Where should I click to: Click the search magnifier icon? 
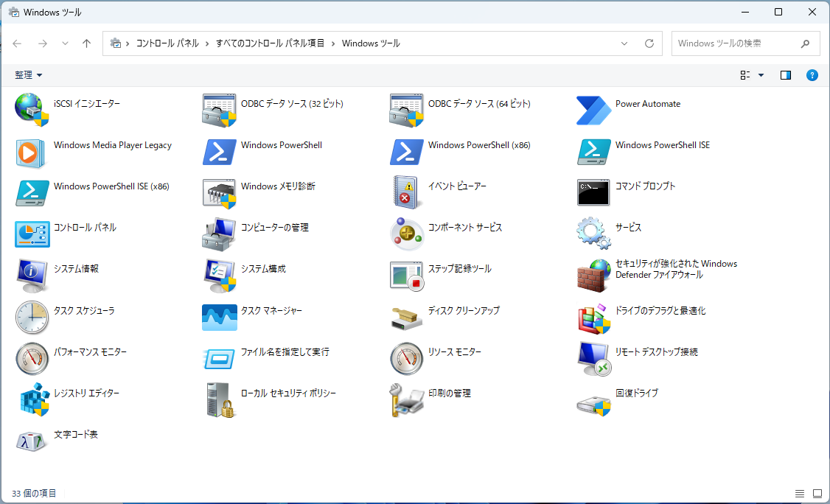(x=805, y=43)
